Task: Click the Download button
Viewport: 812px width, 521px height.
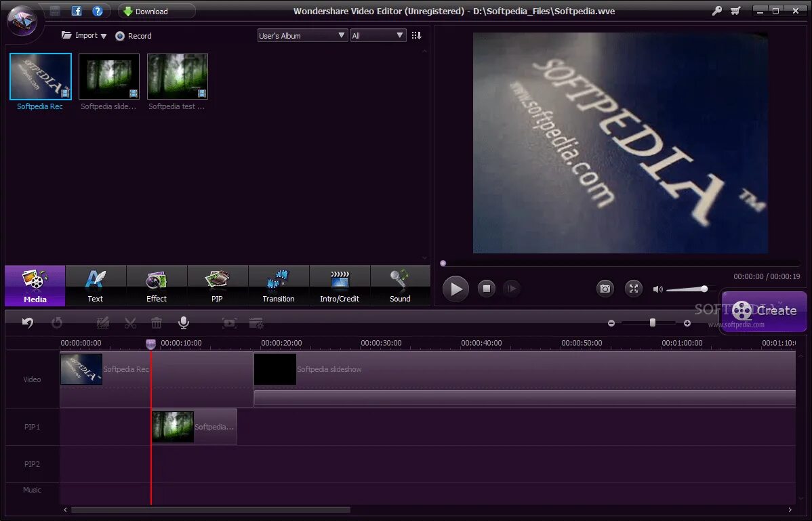Action: click(x=157, y=12)
